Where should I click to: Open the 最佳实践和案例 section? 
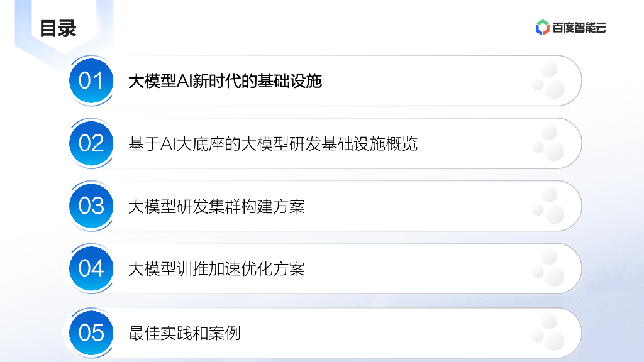[x=184, y=333]
